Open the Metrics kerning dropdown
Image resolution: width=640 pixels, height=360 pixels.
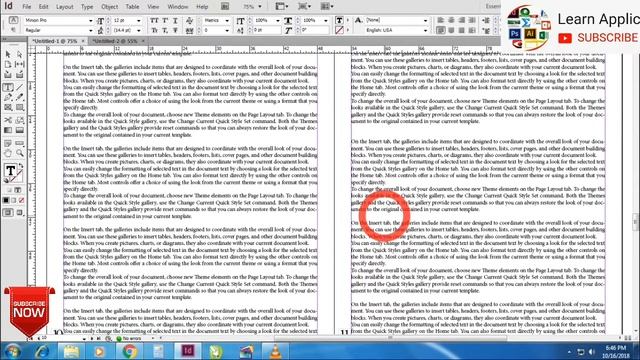227,20
